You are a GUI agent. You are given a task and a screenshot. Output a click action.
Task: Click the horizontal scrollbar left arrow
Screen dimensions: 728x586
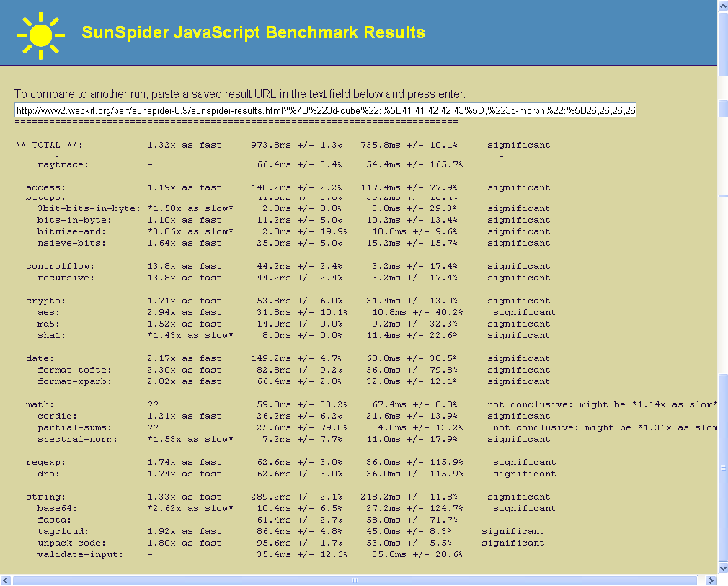coord(6,580)
